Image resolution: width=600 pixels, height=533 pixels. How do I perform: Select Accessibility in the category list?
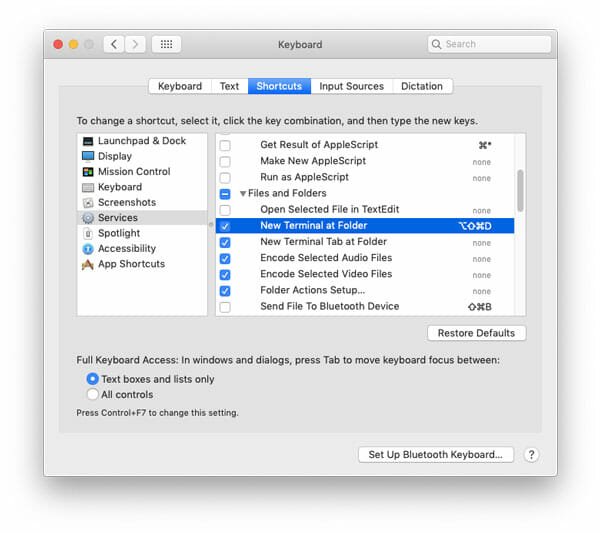142,248
